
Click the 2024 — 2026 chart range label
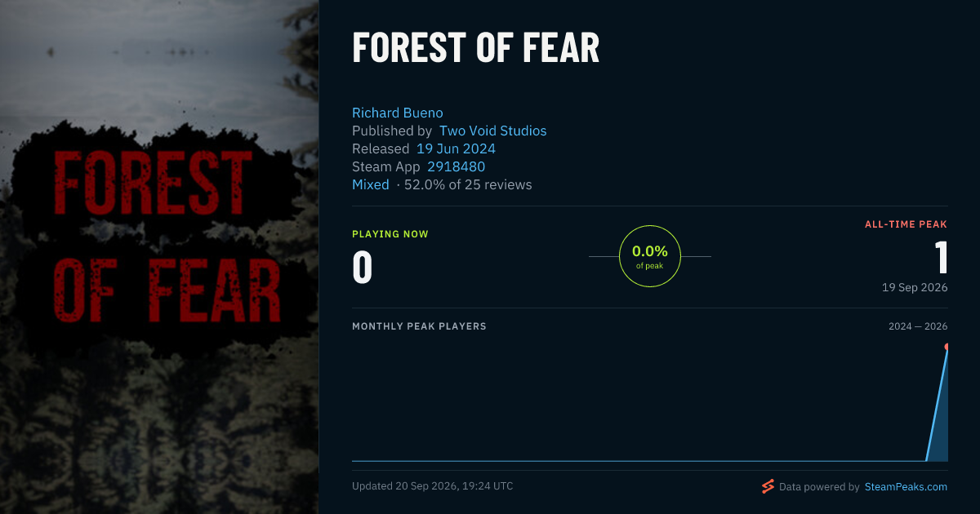coord(918,326)
